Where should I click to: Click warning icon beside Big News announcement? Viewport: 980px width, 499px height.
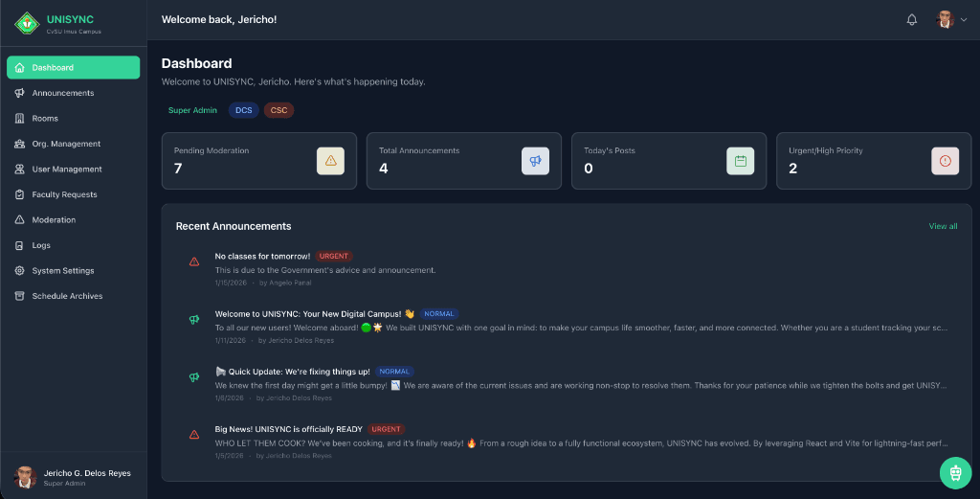[x=194, y=434]
